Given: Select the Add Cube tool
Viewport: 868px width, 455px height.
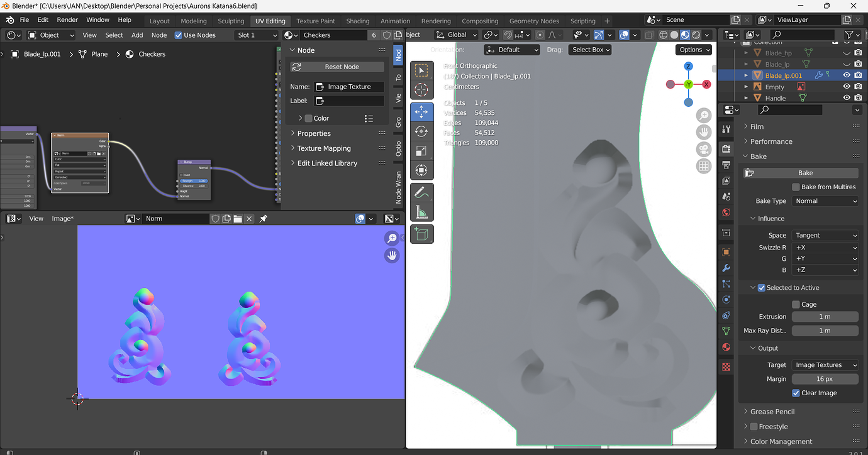Looking at the screenshot, I should 421,234.
